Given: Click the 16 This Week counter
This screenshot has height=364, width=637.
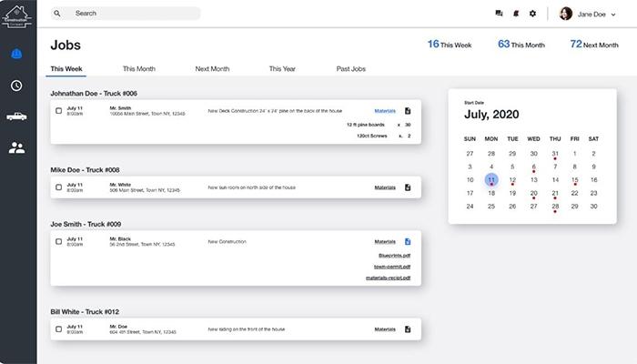Looking at the screenshot, I should (450, 44).
